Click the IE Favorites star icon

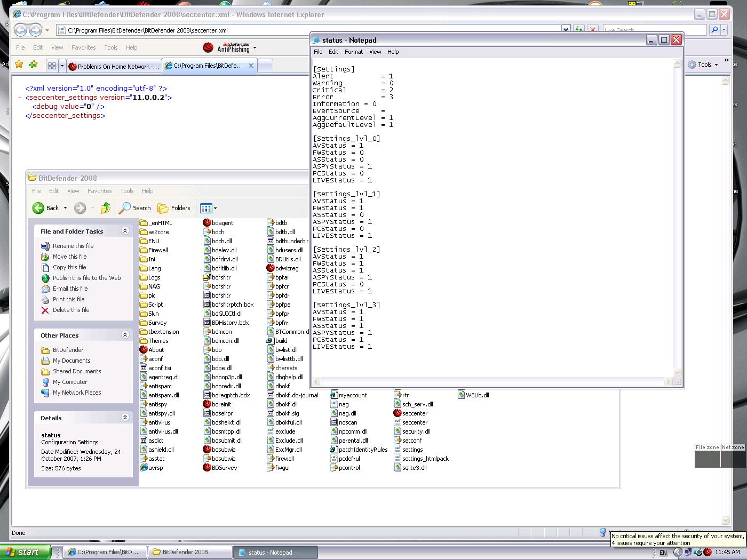19,65
